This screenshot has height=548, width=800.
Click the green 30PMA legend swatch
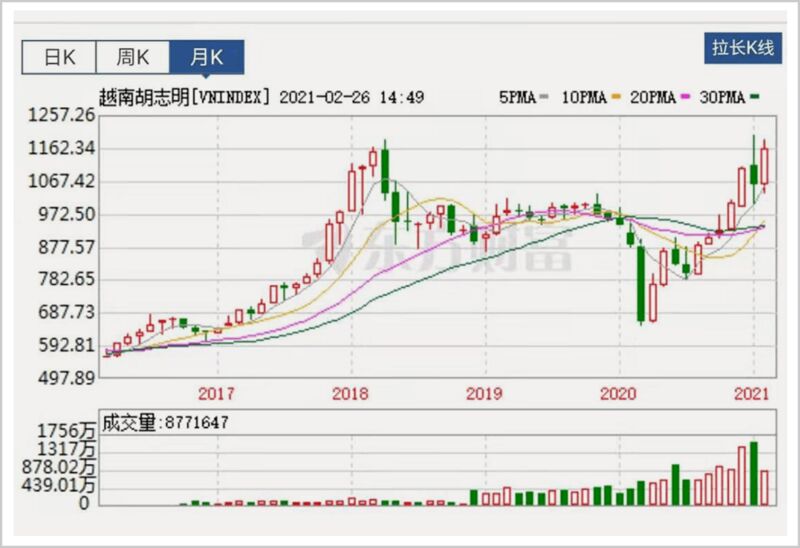pos(756,98)
